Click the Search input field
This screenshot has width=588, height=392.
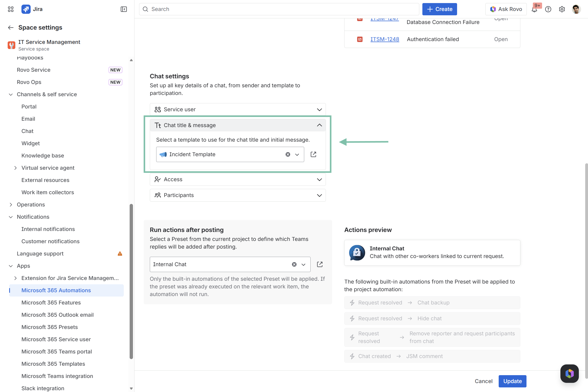279,9
